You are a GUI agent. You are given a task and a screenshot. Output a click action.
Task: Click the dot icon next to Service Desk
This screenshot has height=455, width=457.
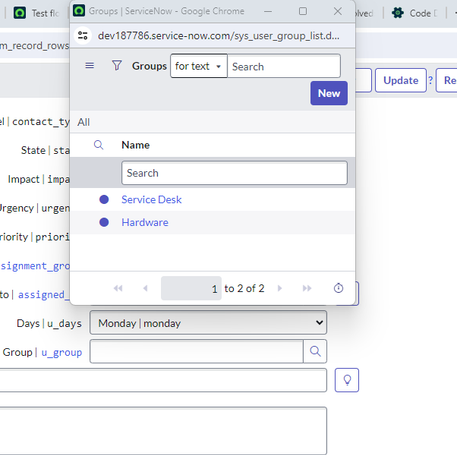click(x=104, y=199)
